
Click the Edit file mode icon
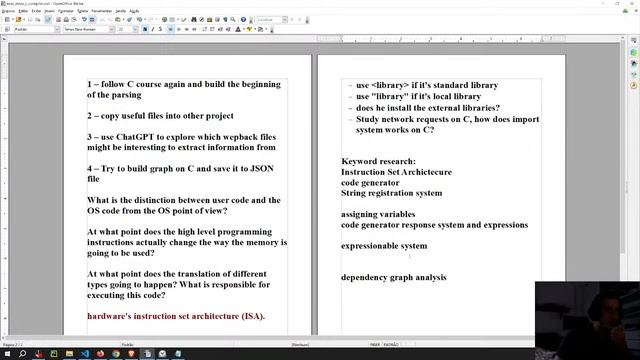coord(48,20)
